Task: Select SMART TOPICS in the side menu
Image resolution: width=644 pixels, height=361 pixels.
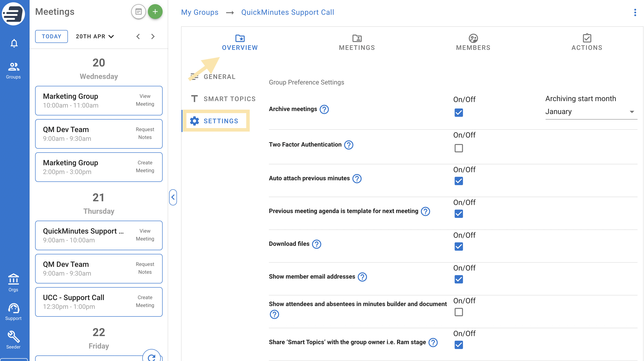Action: 223,99
